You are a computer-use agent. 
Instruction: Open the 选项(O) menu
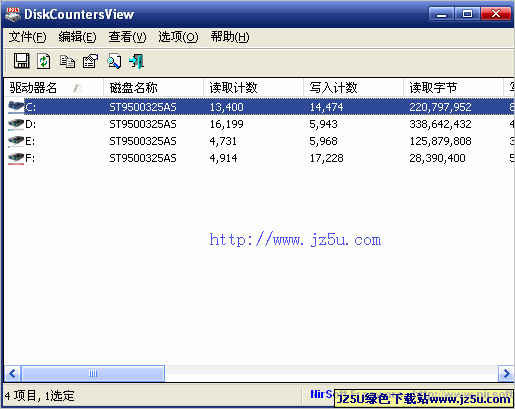(x=178, y=37)
